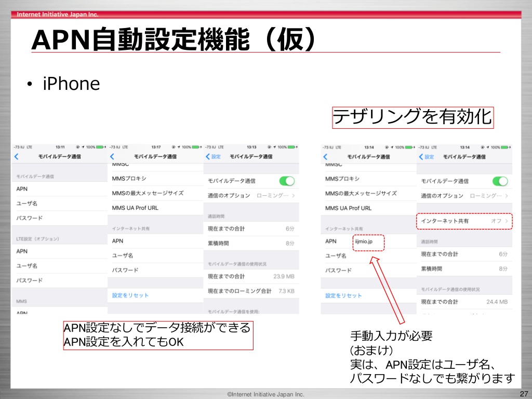
Task: Tap 設定をリセット in the 13:17 screenshot
Action: [130, 295]
